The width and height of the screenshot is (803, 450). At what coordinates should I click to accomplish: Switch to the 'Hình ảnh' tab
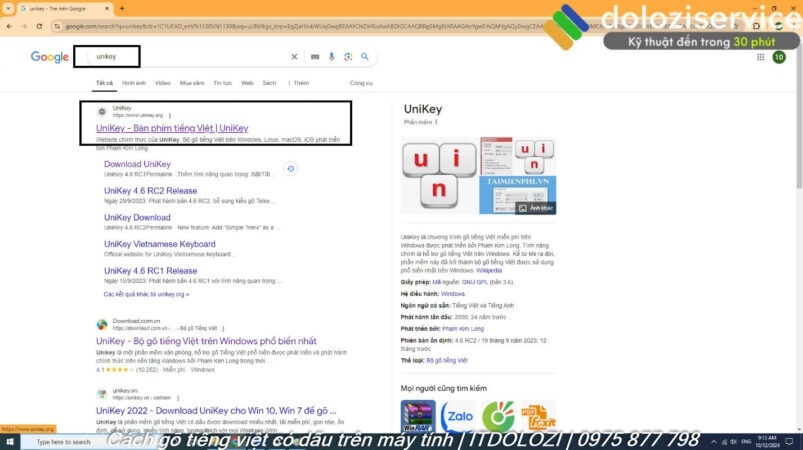[134, 83]
